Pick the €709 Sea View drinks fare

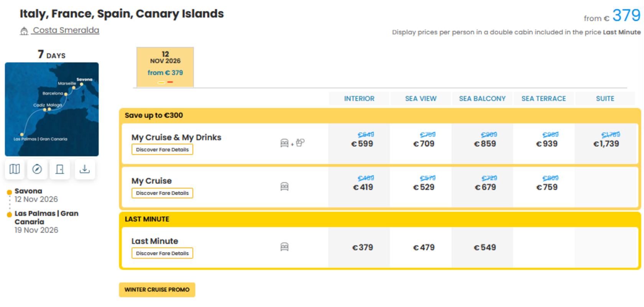pyautogui.click(x=424, y=144)
